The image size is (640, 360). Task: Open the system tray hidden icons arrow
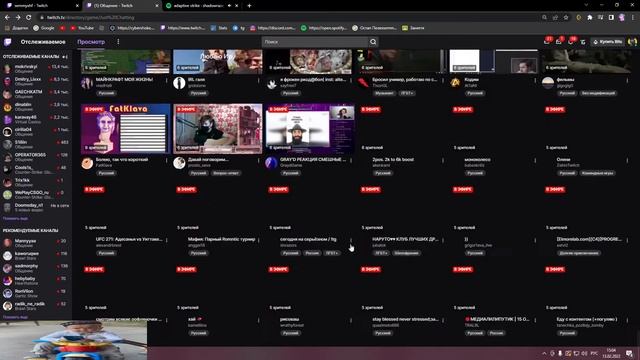tap(544, 353)
